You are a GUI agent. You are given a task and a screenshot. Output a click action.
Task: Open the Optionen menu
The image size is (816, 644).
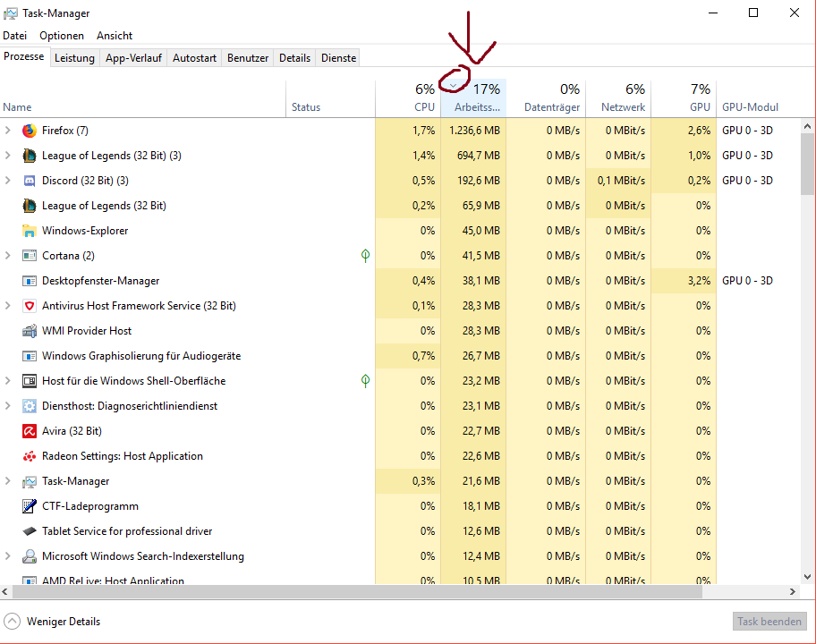pyautogui.click(x=62, y=36)
